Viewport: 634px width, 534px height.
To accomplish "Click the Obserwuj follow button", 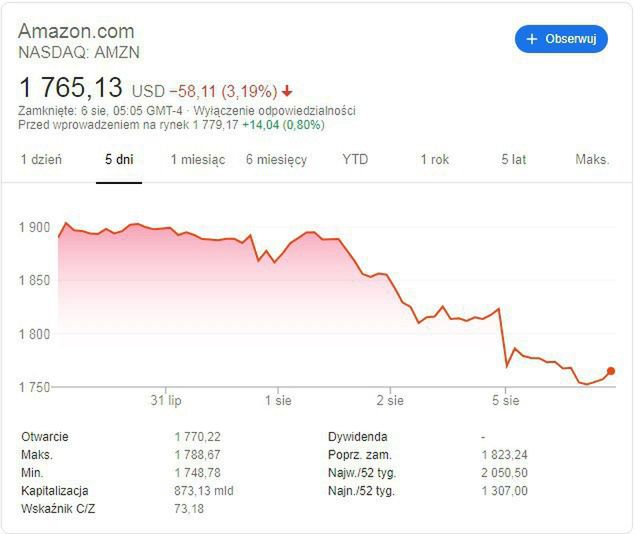I will pyautogui.click(x=561, y=39).
